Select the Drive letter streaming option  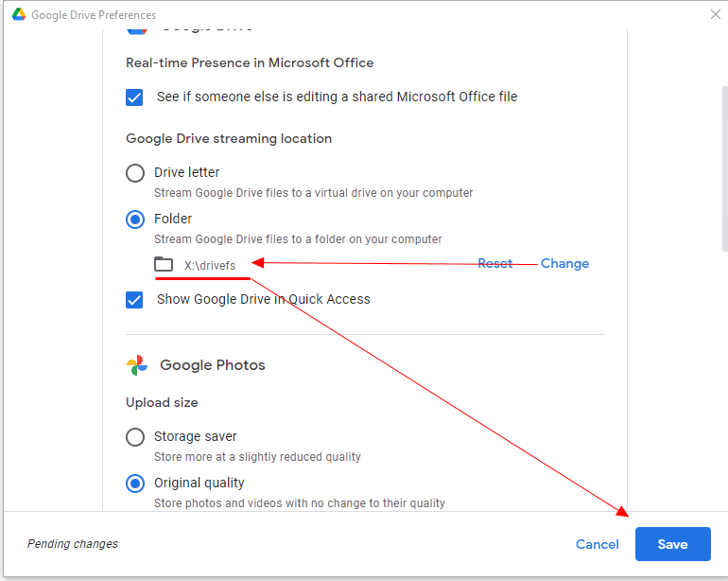(x=135, y=173)
